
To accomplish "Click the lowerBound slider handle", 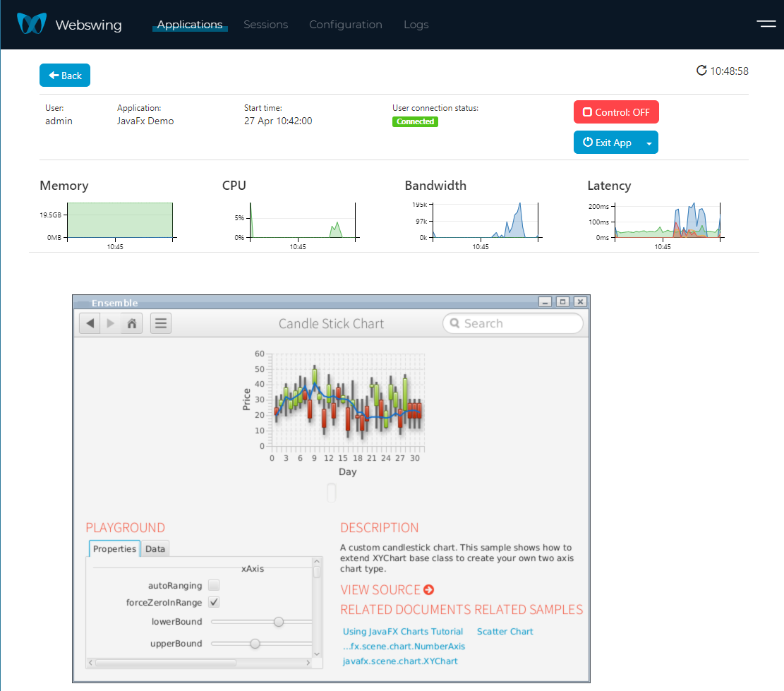I will coord(279,622).
